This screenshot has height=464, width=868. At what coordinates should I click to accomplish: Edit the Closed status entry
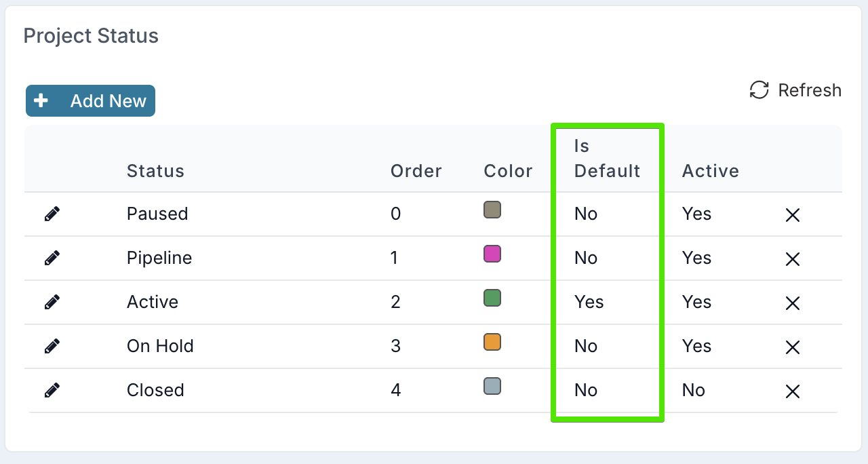click(x=52, y=391)
